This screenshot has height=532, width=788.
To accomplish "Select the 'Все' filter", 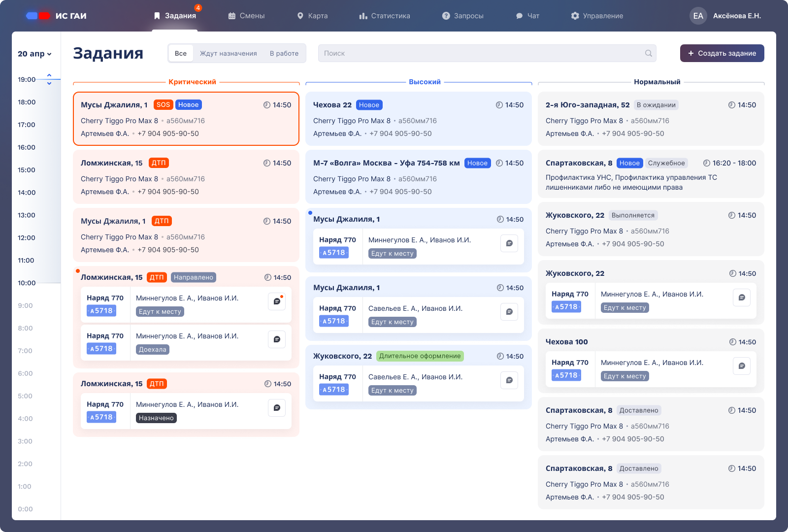I will click(x=181, y=53).
